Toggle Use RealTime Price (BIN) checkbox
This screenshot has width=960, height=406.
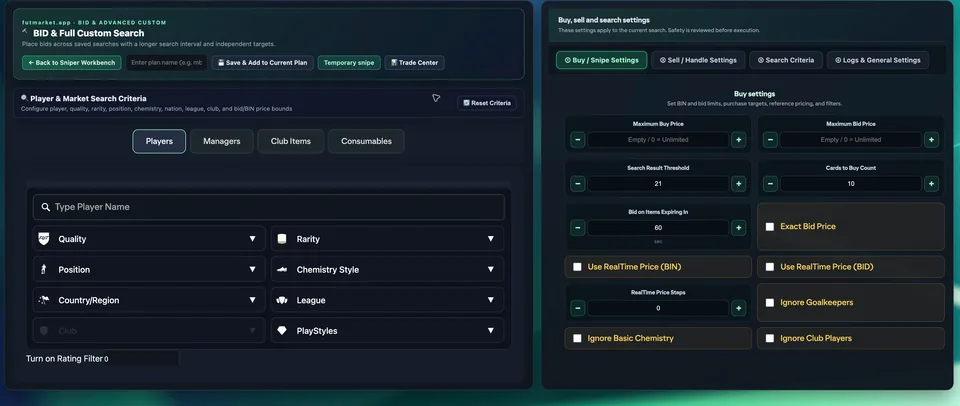[x=577, y=267]
